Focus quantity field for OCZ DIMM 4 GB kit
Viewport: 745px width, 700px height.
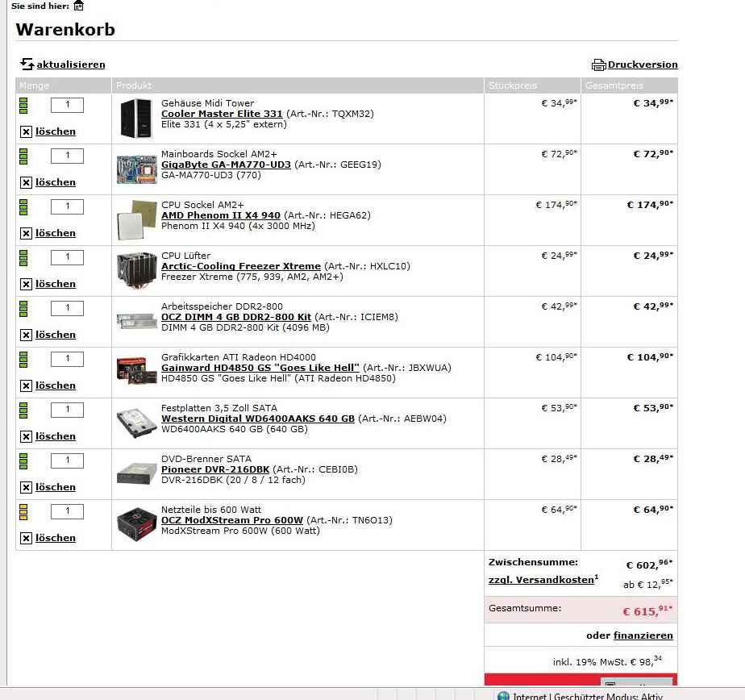[x=67, y=308]
